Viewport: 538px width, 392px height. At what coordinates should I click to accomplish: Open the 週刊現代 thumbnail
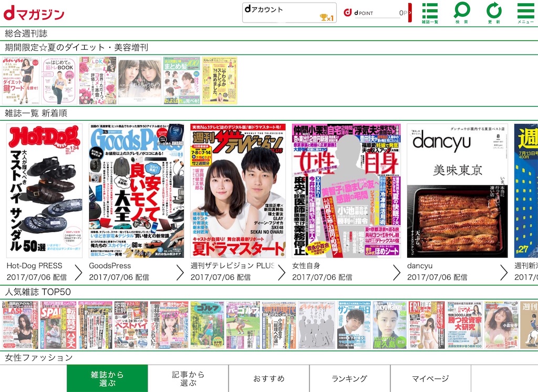coord(279,325)
